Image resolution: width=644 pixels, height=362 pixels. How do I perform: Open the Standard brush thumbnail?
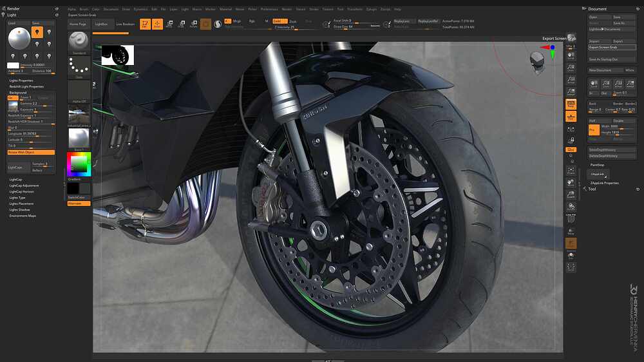pos(79,43)
